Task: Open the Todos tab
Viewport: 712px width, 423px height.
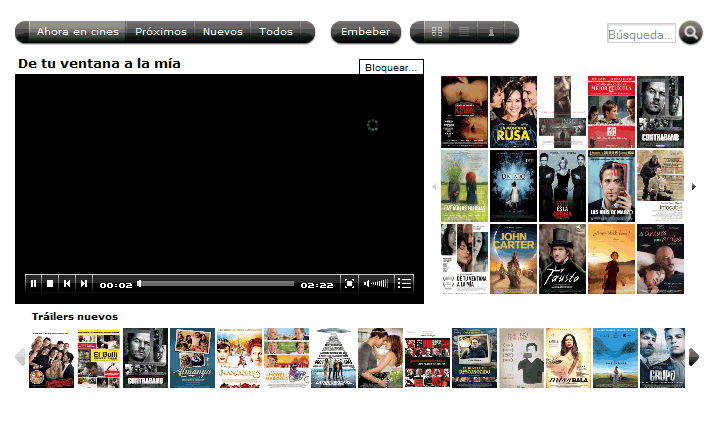Action: (x=276, y=31)
